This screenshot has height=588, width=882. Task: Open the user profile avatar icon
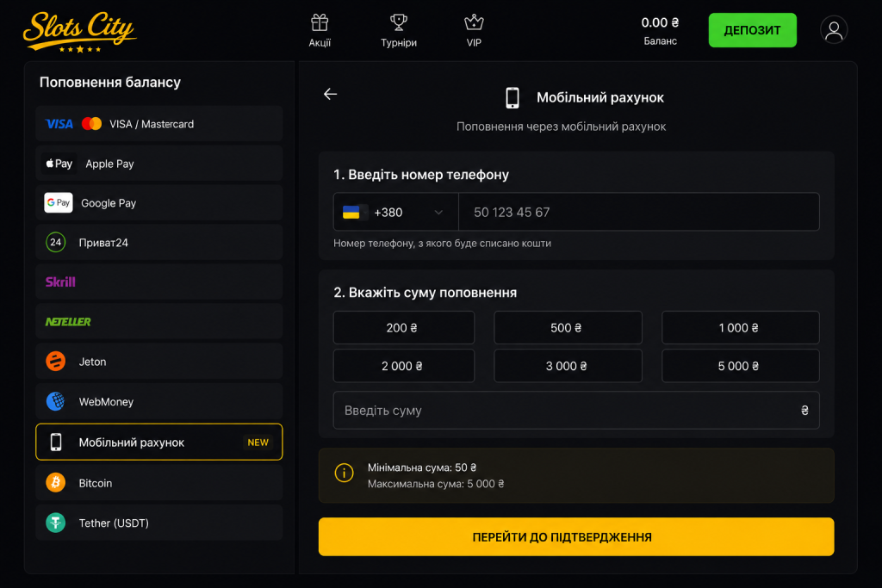[x=834, y=30]
